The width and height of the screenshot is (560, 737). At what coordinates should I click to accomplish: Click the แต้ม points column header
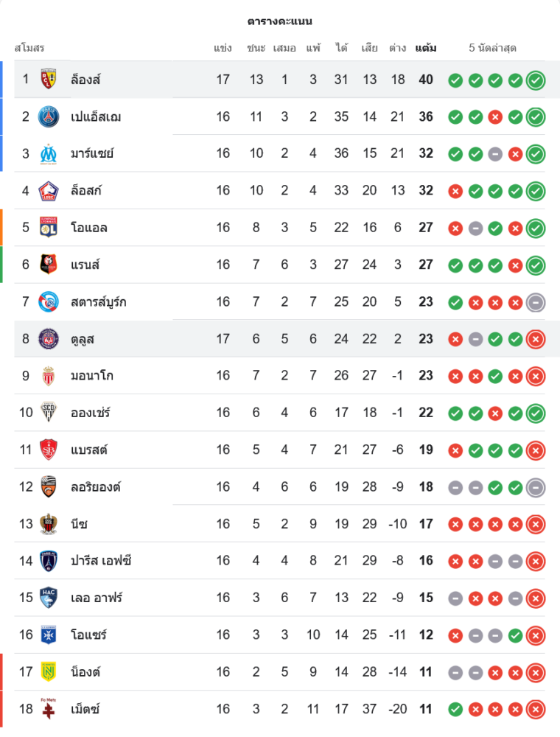pyautogui.click(x=425, y=48)
